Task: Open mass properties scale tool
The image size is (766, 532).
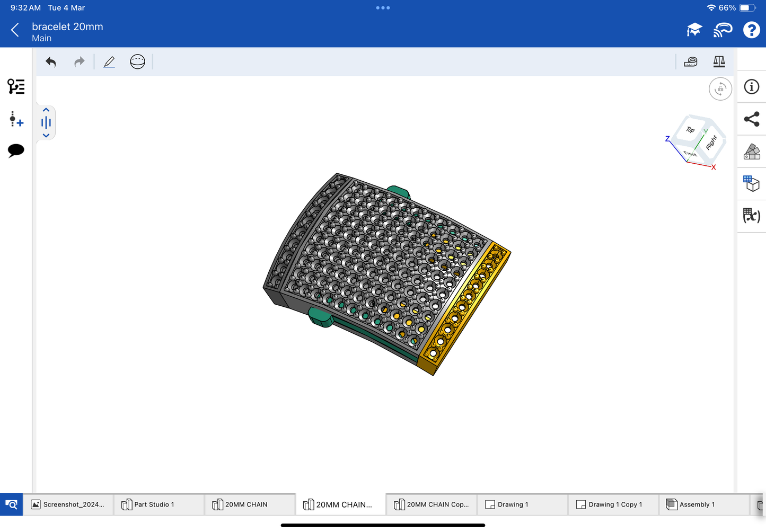Action: (x=719, y=62)
